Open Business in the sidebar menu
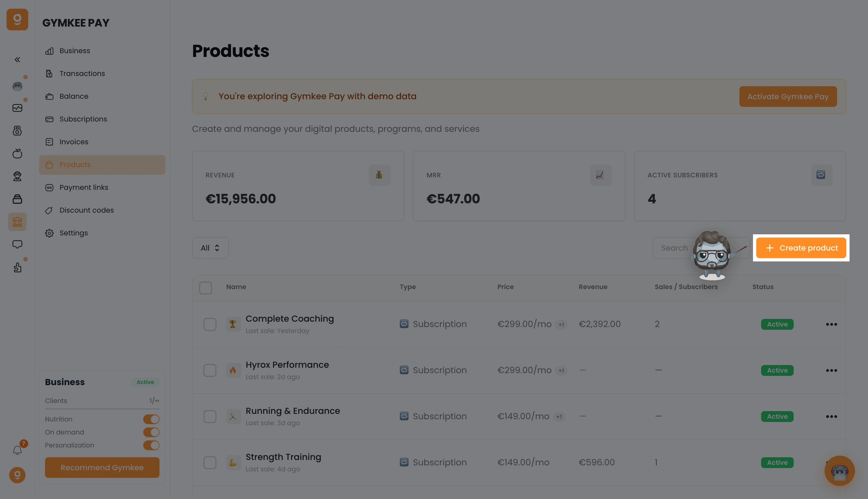This screenshot has width=868, height=499. click(x=102, y=51)
